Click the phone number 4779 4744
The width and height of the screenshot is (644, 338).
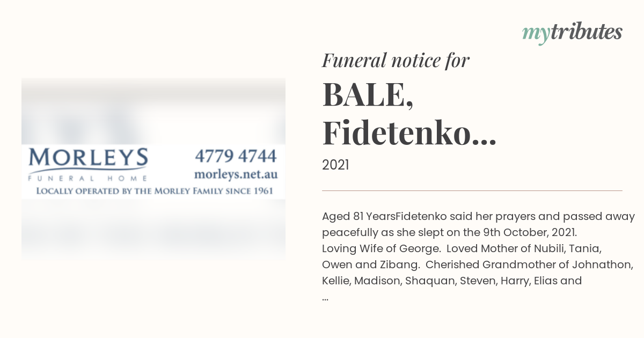coord(236,156)
